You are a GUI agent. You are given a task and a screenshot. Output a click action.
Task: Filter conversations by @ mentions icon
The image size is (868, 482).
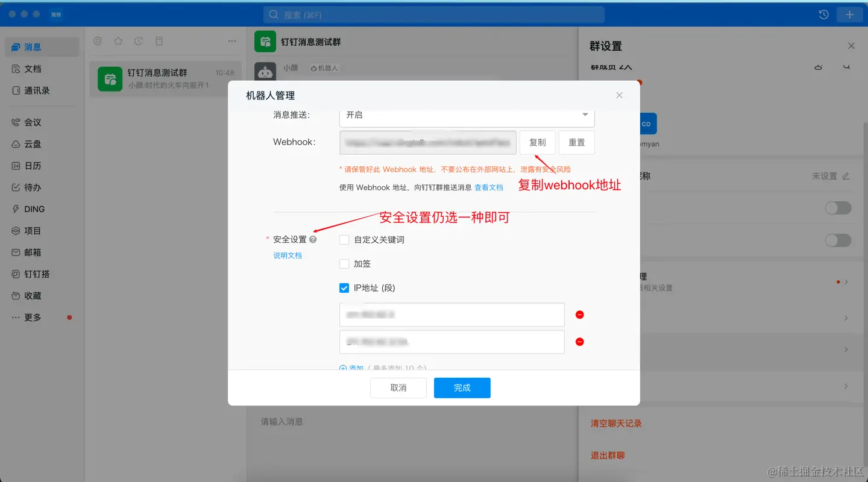click(x=98, y=41)
